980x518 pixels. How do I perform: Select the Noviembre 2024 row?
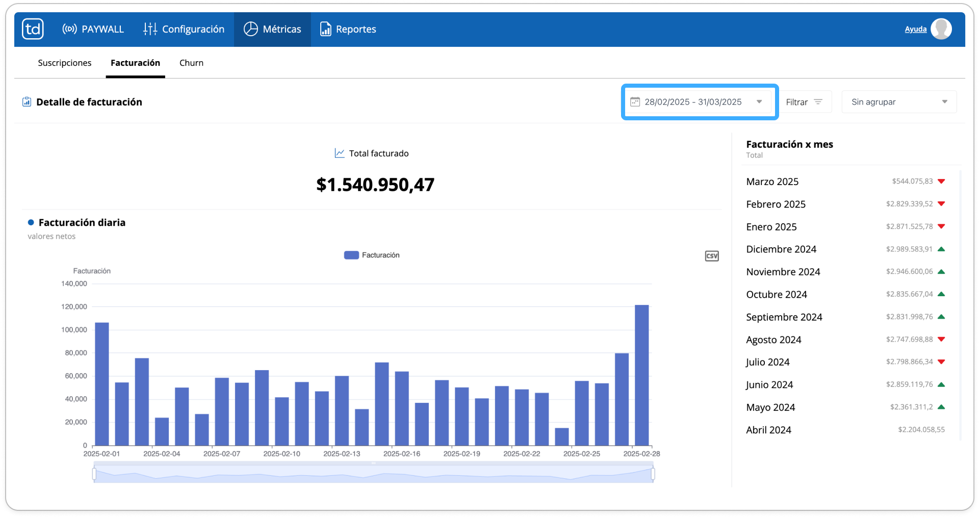(x=845, y=272)
